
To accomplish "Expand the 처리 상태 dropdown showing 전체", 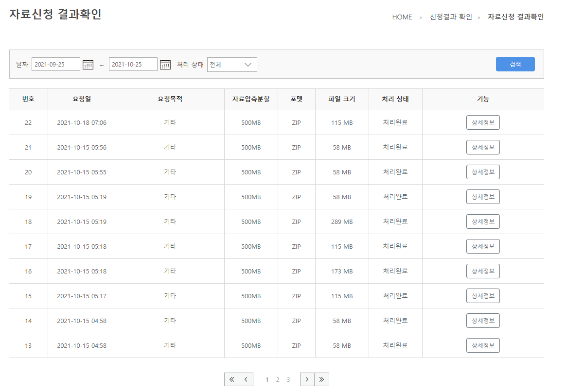I will click(232, 65).
